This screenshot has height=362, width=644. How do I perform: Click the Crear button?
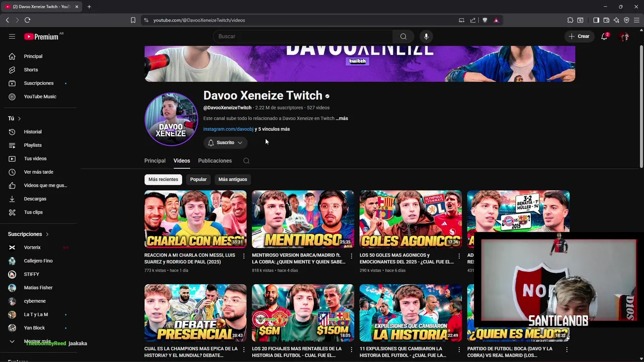pos(579,36)
